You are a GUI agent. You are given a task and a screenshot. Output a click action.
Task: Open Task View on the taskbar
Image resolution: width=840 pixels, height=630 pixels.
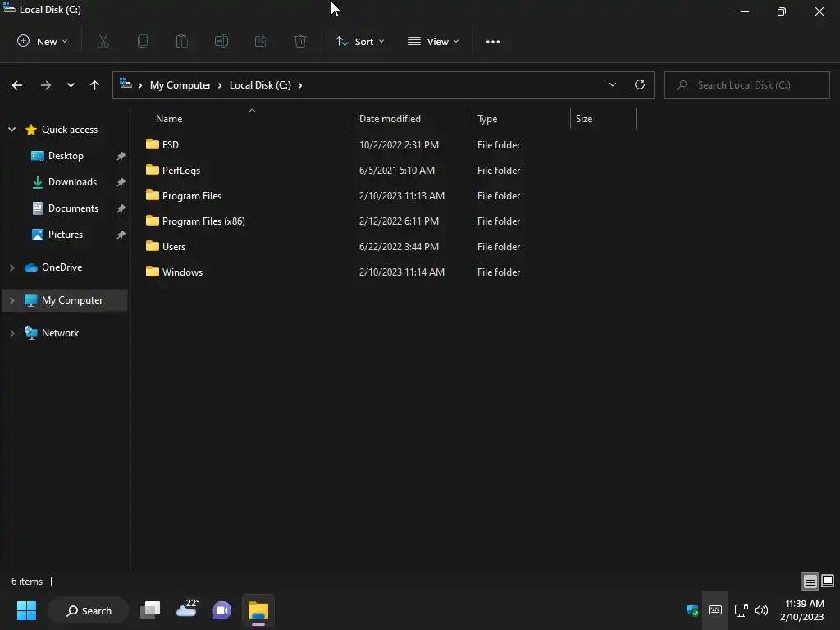point(151,610)
